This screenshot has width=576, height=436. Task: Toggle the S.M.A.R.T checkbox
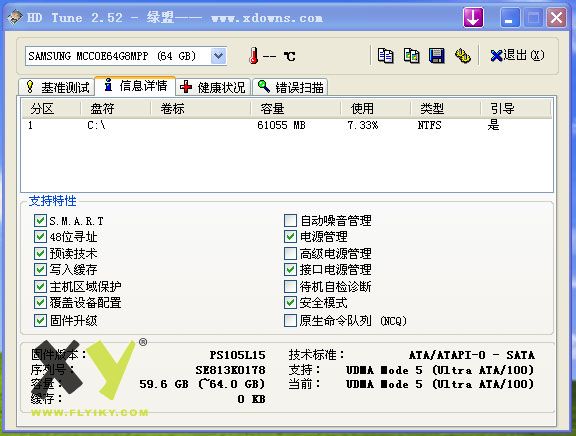click(x=40, y=220)
